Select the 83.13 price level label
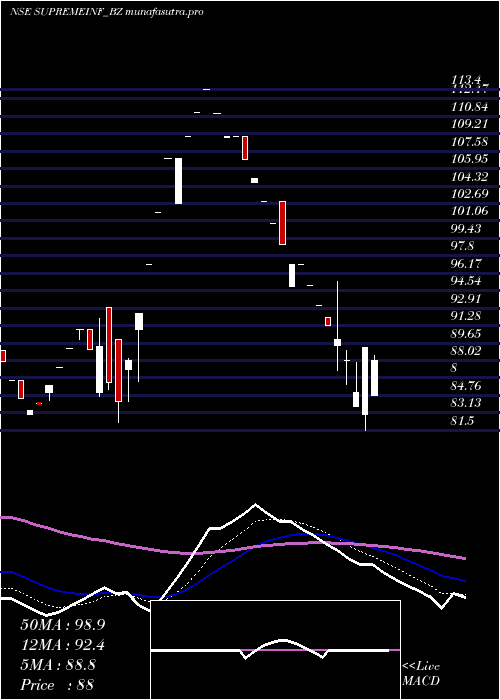The height and width of the screenshot is (700, 500). (x=467, y=403)
